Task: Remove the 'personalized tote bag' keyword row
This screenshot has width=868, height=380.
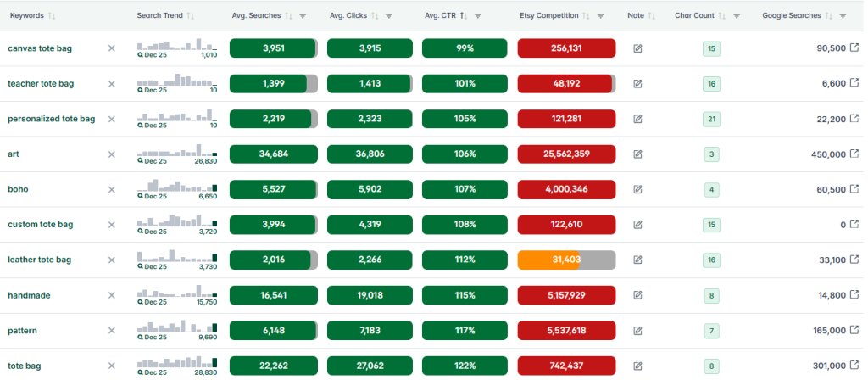Action: point(111,119)
